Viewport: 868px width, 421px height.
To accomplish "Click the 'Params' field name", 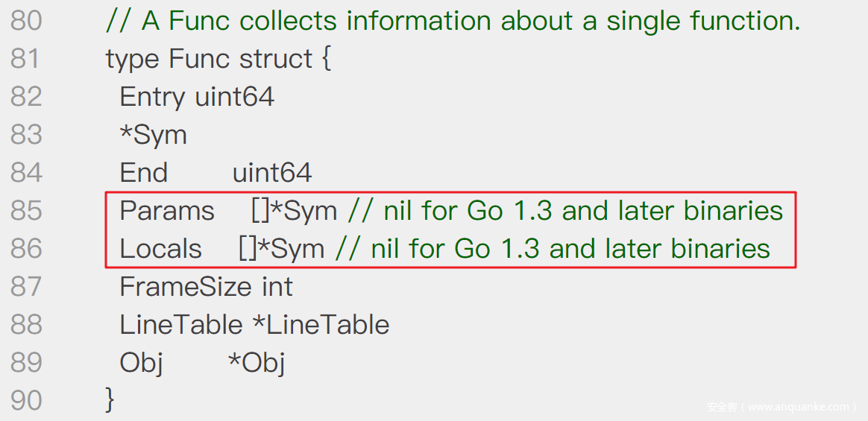I will click(167, 211).
